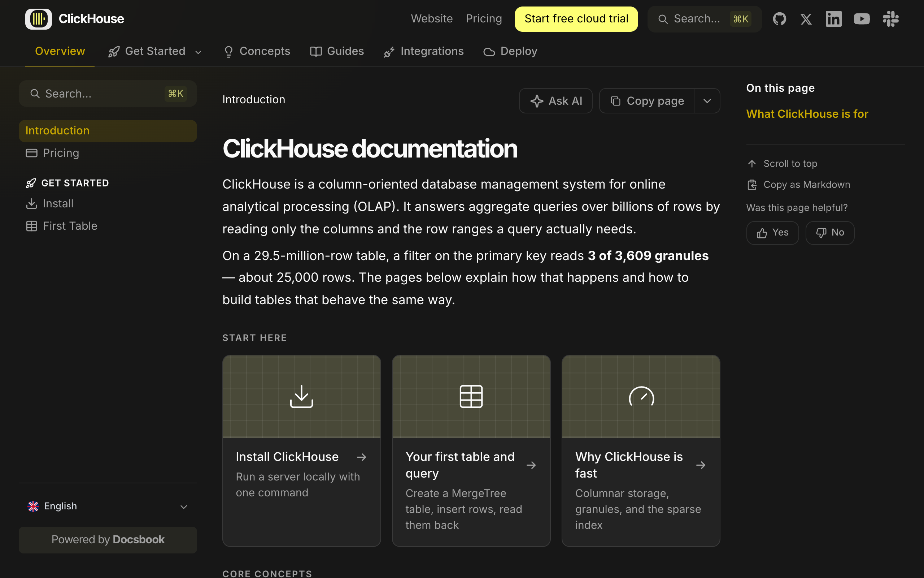924x578 pixels.
Task: Open the Integrations tab
Action: 423,51
